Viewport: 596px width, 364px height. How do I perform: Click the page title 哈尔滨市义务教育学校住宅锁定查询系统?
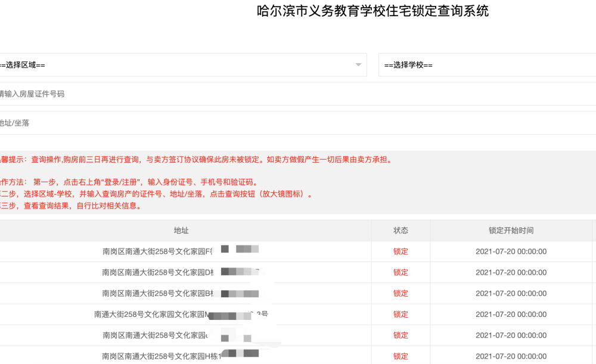[x=372, y=11]
